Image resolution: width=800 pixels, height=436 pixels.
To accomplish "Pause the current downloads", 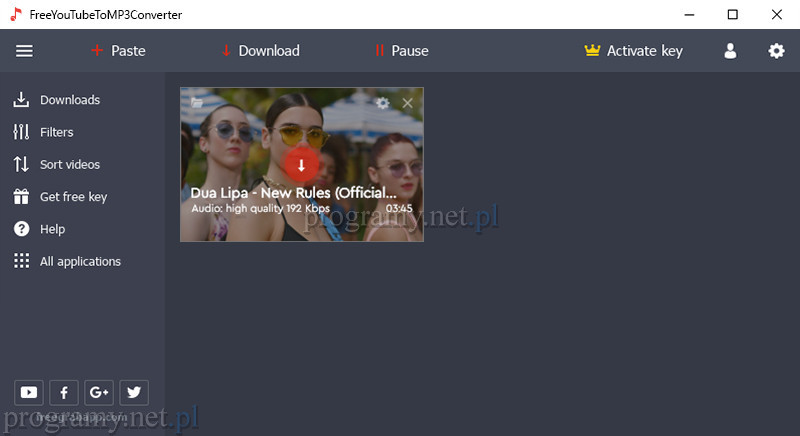I will coord(401,51).
